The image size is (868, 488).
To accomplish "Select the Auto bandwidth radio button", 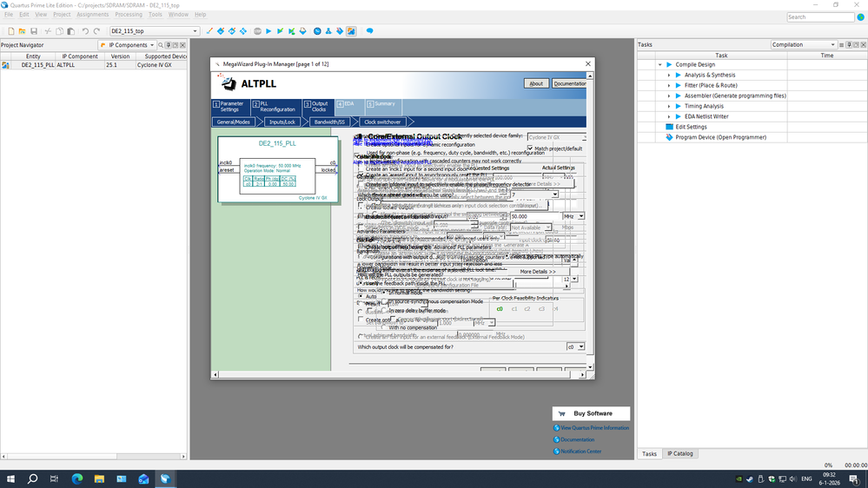I will (x=361, y=297).
